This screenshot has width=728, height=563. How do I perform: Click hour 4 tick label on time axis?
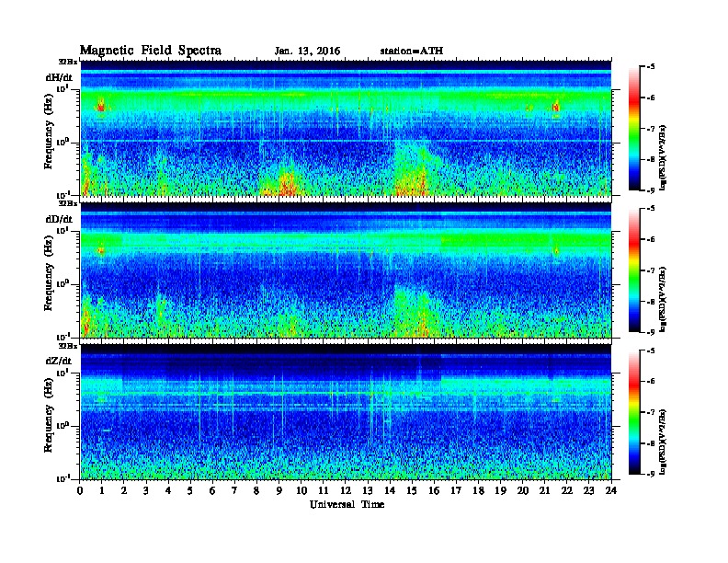[x=168, y=490]
